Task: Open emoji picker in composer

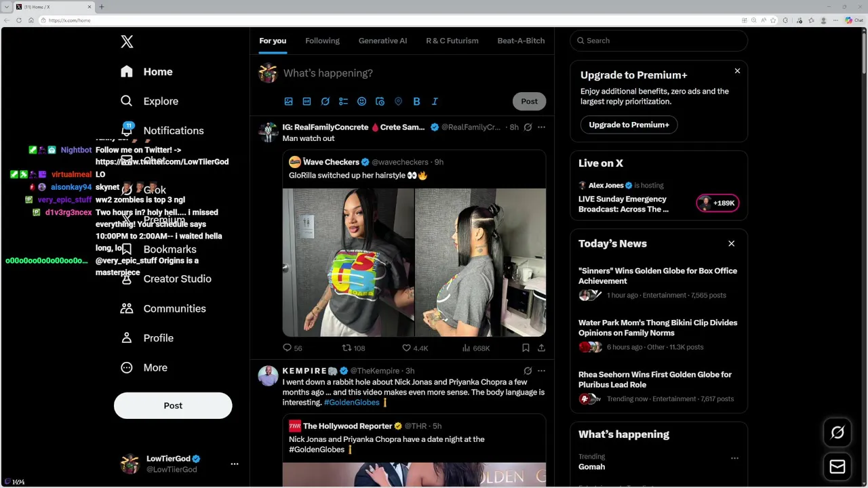Action: pos(361,102)
